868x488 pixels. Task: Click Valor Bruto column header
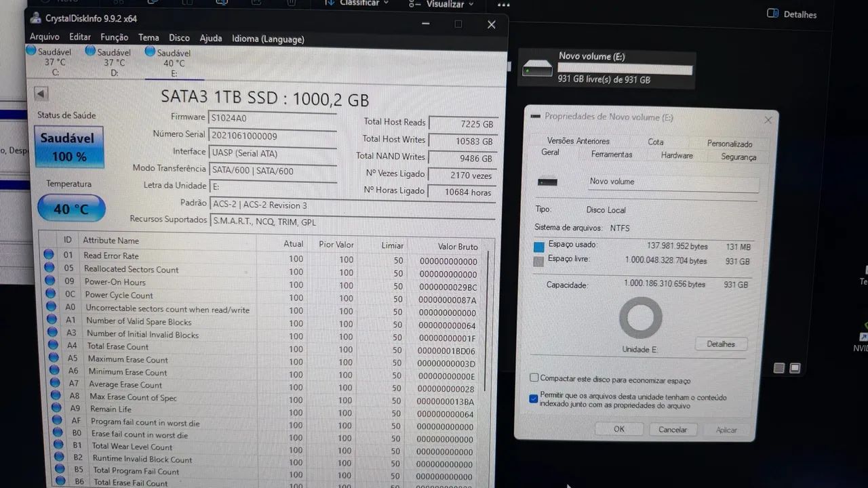click(457, 247)
